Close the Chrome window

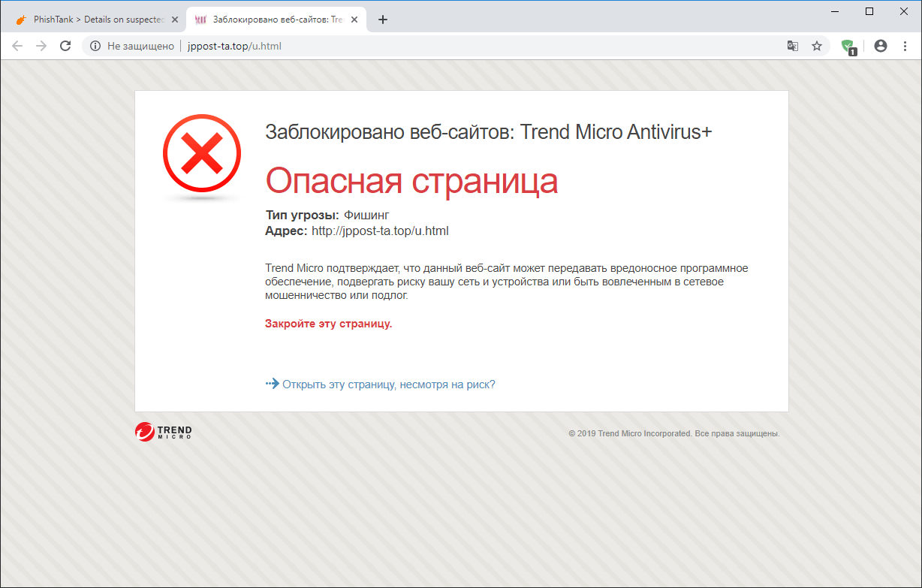[x=904, y=11]
